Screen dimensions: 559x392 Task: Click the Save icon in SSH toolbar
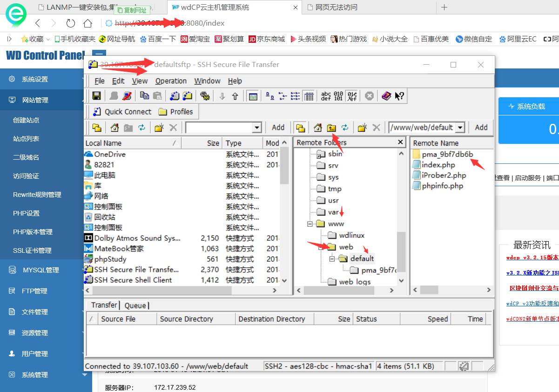(97, 96)
